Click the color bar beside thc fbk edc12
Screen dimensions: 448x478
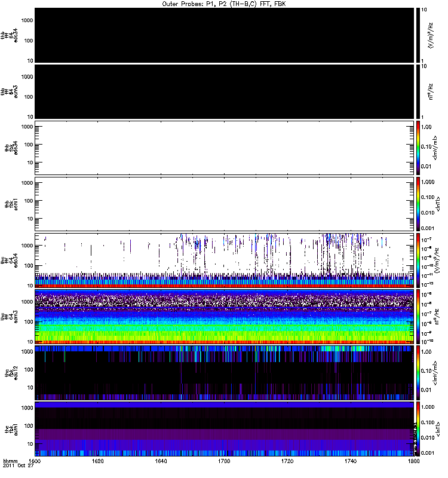tap(419, 372)
